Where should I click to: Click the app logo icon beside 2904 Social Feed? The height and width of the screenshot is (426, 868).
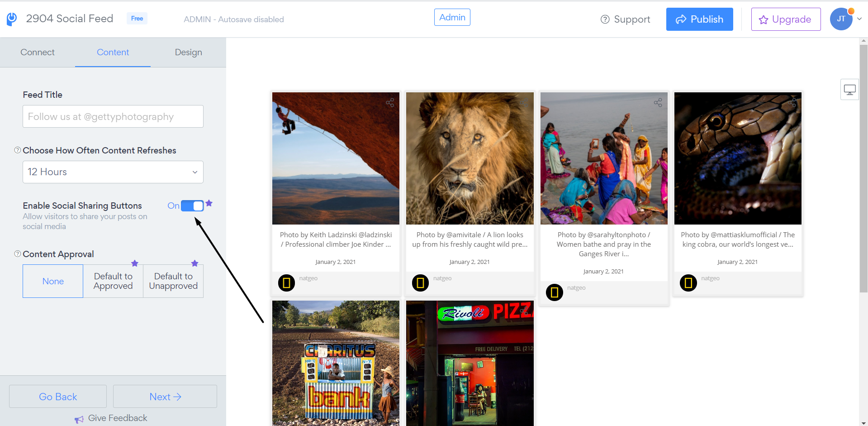tap(12, 19)
